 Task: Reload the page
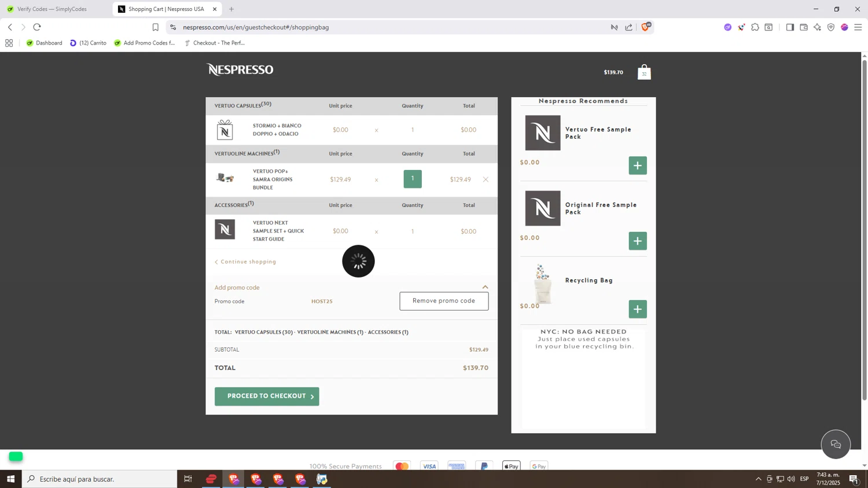pyautogui.click(x=37, y=27)
